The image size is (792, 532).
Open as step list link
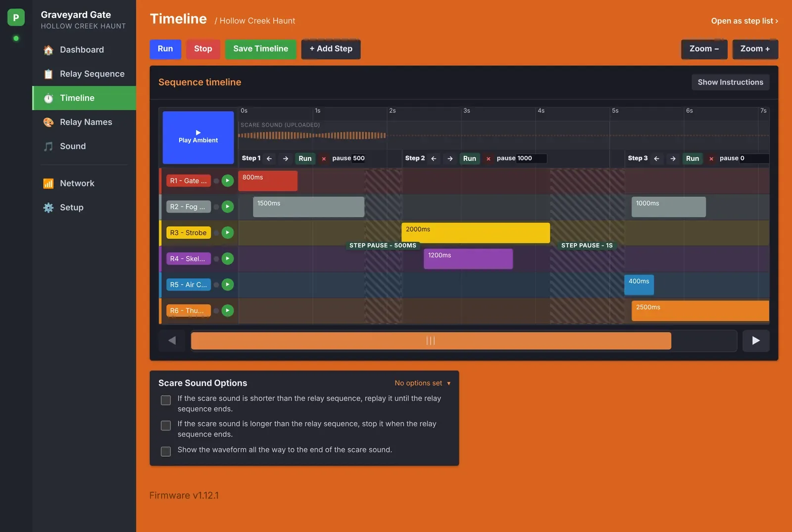point(744,21)
